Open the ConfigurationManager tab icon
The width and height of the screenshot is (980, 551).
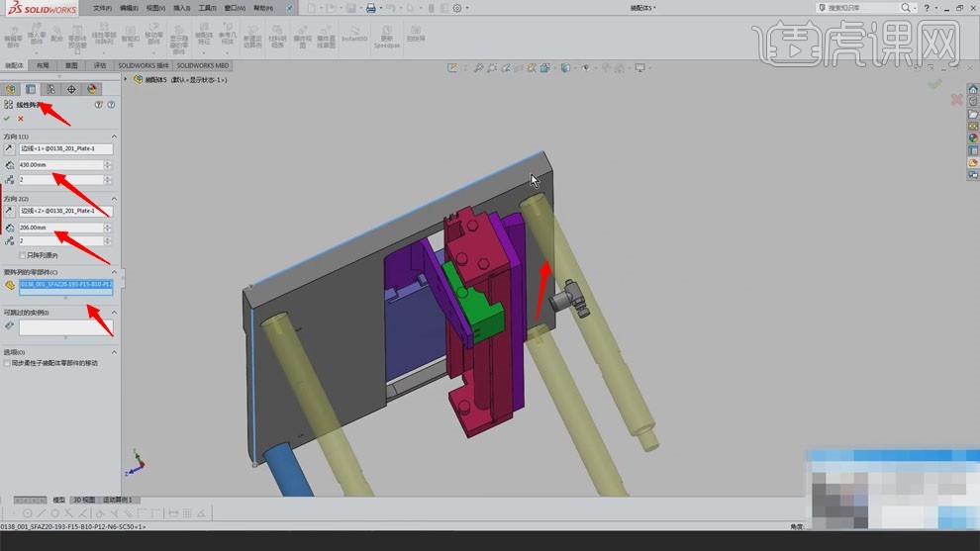[x=50, y=89]
